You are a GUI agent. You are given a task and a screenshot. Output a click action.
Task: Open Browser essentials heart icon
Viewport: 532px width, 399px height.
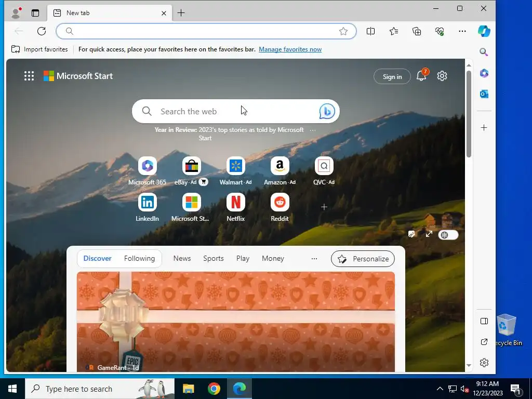[x=440, y=31]
